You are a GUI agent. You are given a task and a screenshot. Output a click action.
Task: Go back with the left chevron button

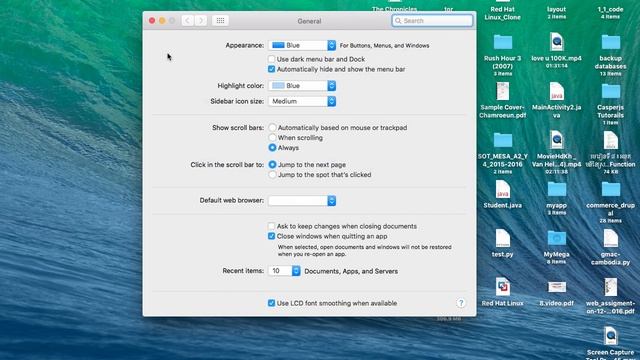187,21
